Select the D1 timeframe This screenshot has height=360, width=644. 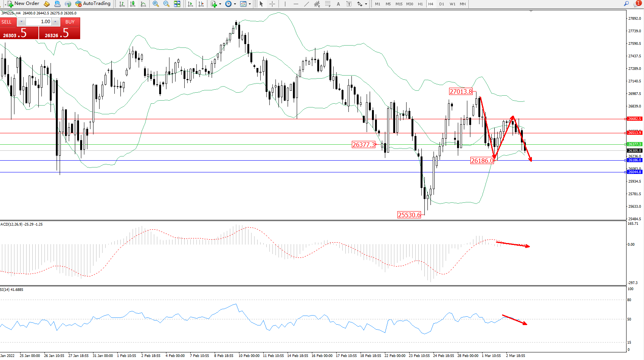441,4
